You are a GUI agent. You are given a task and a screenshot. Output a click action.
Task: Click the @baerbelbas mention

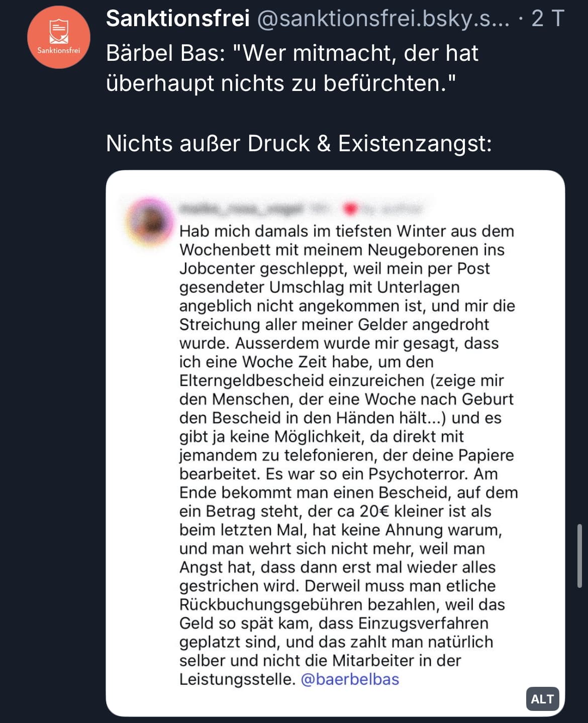[350, 679]
